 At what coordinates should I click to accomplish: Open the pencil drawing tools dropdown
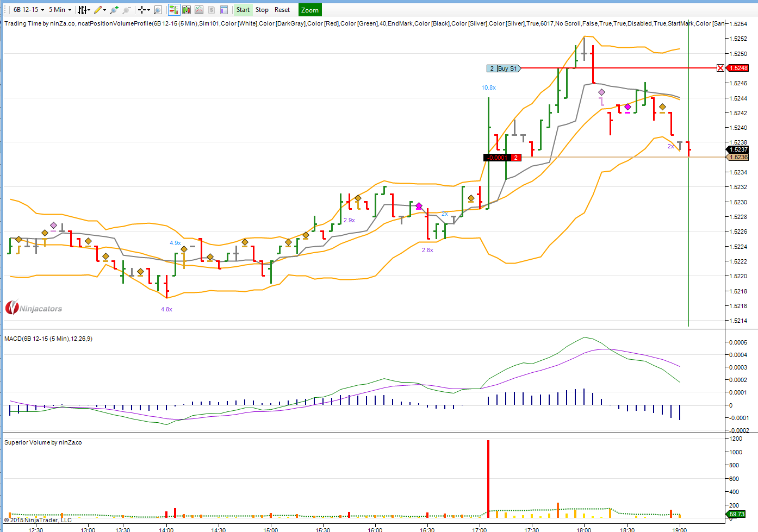click(100, 10)
